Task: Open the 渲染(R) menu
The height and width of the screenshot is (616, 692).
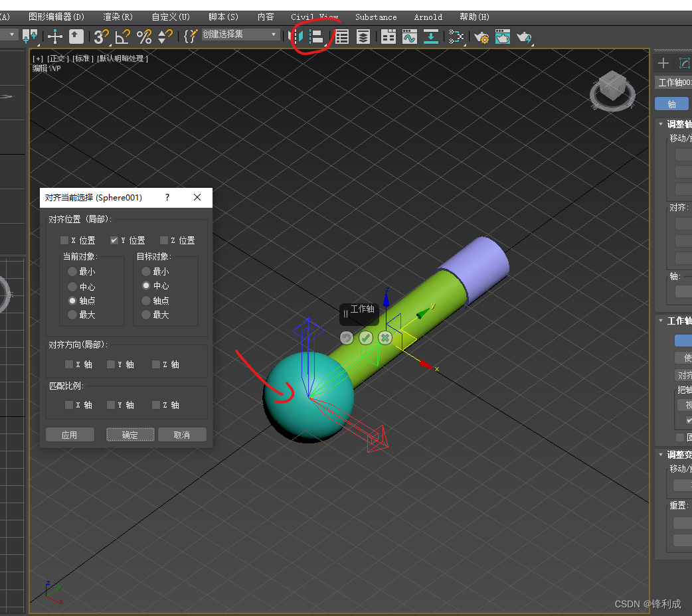Action: point(118,17)
